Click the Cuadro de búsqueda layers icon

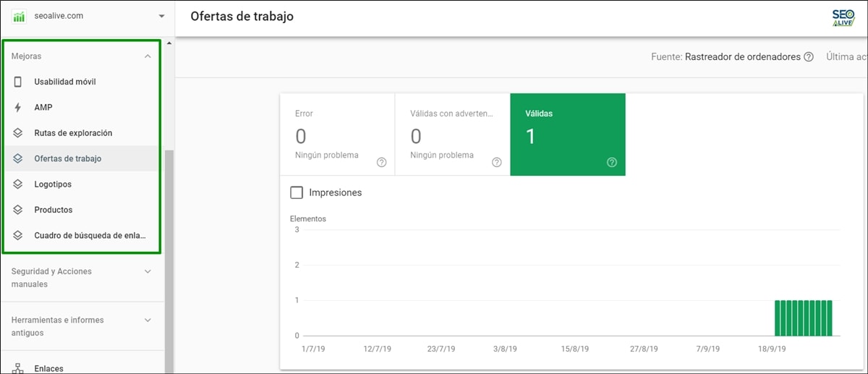point(18,235)
